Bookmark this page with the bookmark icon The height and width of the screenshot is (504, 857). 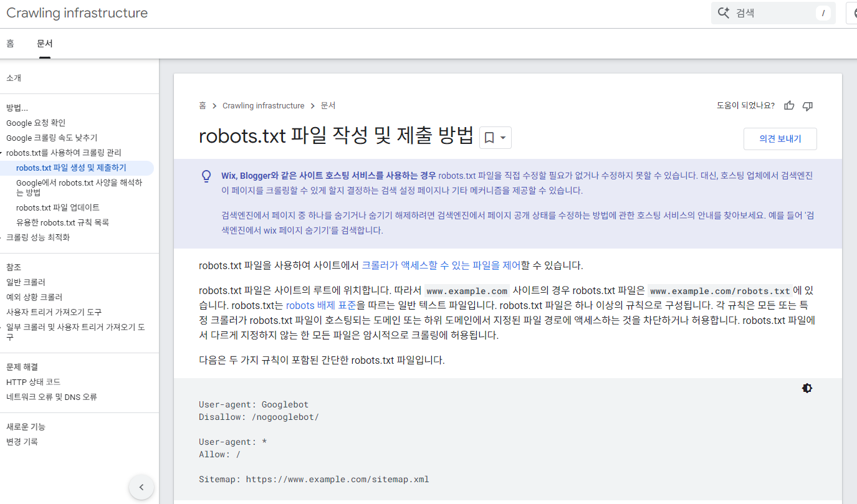(x=489, y=138)
